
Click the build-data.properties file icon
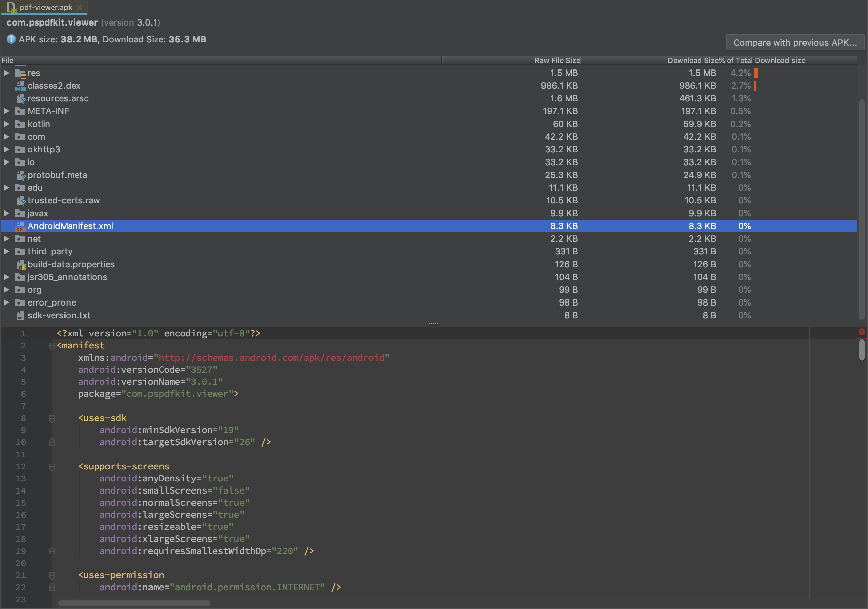pos(20,265)
